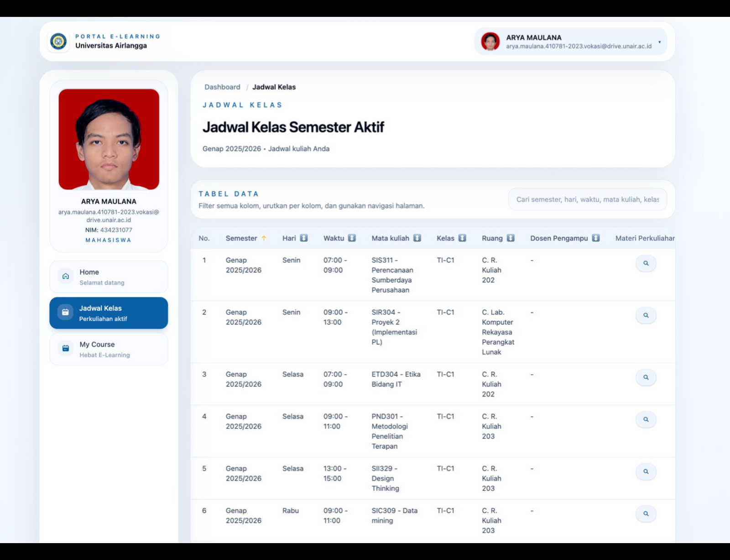The width and height of the screenshot is (730, 560).
Task: Open materi for SII329 Design Thinking
Action: [646, 471]
